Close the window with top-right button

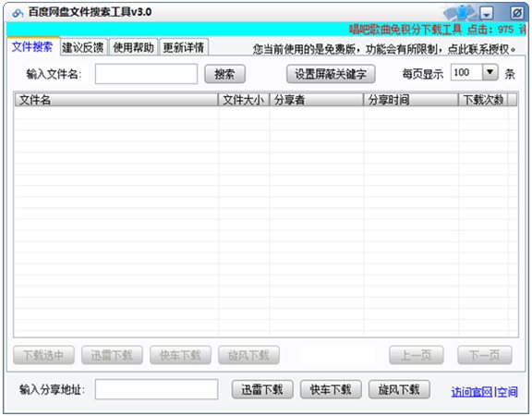pyautogui.click(x=517, y=13)
